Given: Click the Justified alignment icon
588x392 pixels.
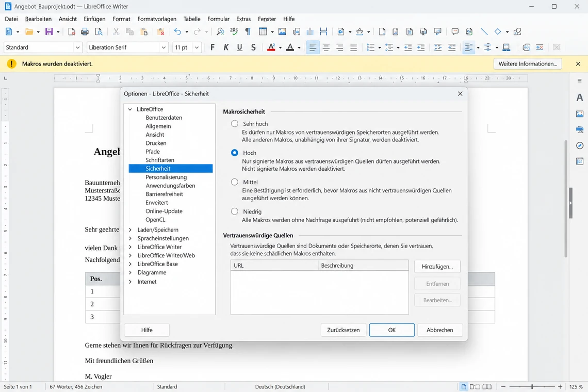Looking at the screenshot, I should [353, 47].
